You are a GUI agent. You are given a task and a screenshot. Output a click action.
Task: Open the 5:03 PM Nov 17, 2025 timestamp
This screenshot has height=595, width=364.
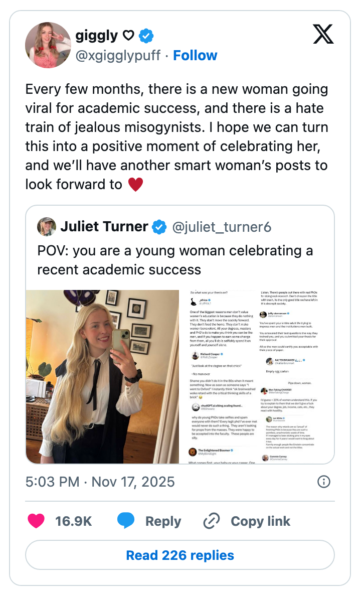tap(100, 482)
